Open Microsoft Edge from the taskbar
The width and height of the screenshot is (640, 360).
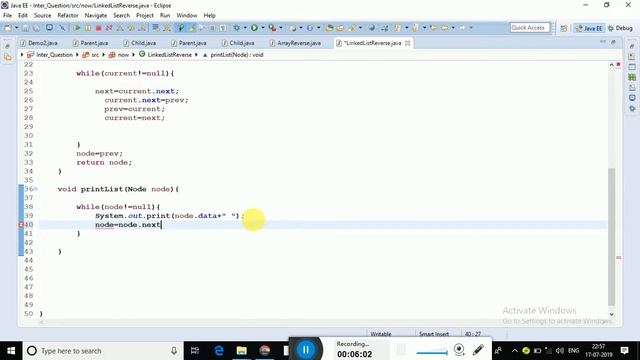[219, 351]
